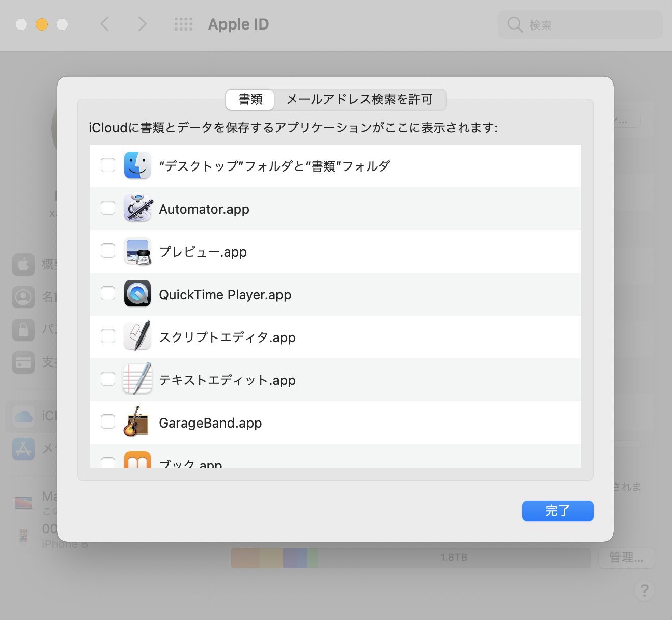Check the ブック.app checkbox
This screenshot has width=672, height=620.
tap(108, 463)
